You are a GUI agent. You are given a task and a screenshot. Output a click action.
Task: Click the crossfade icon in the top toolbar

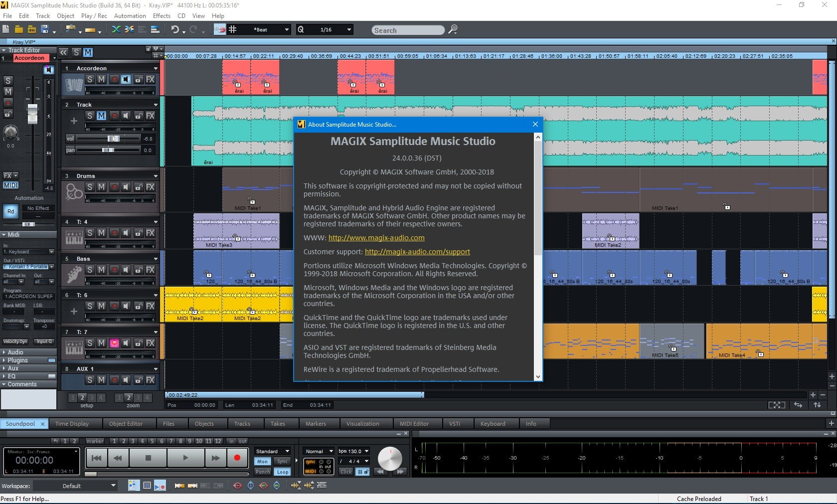click(116, 29)
